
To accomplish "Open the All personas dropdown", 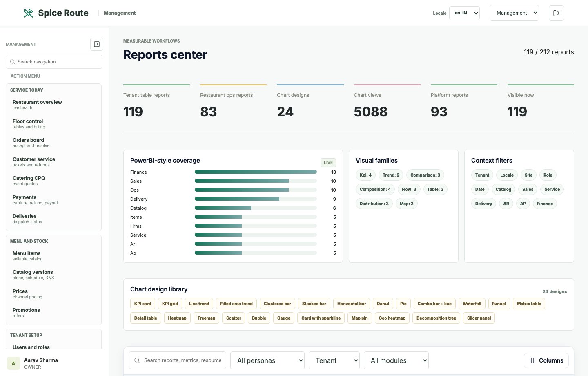I will [267, 360].
